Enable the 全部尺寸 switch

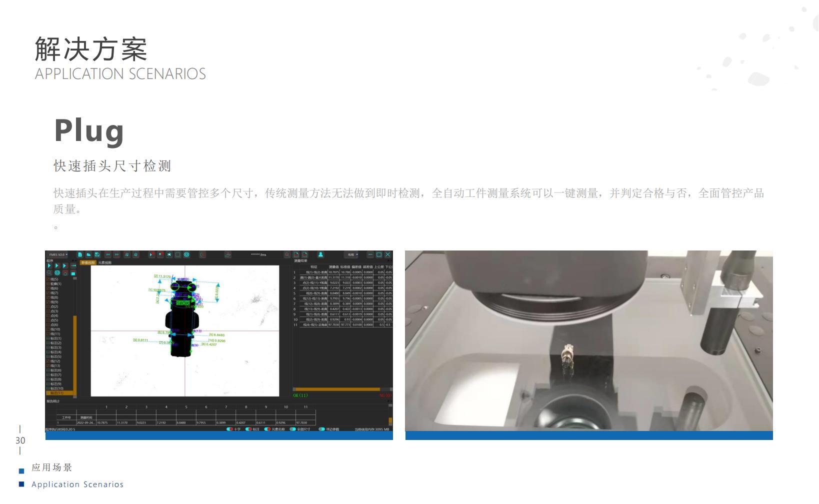point(293,429)
